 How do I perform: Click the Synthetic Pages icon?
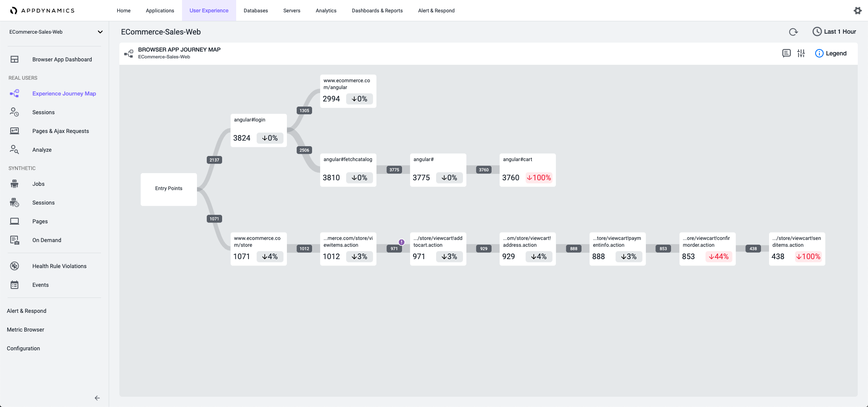pos(14,221)
